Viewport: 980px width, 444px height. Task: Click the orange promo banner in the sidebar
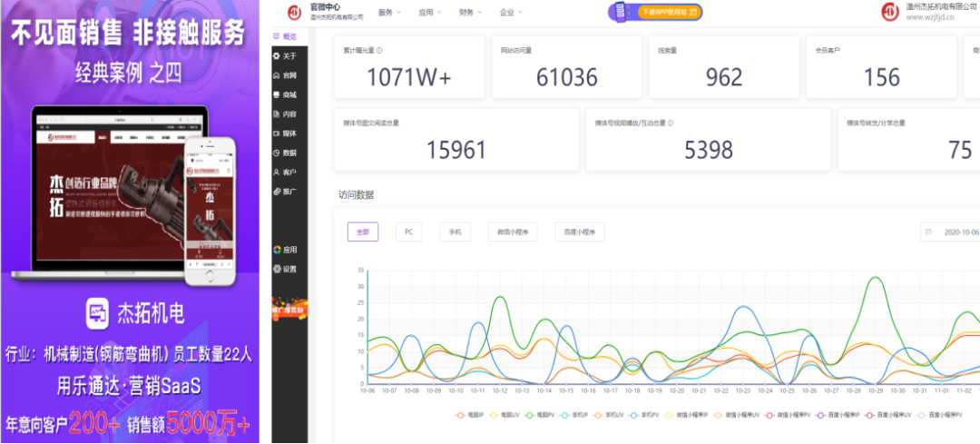tap(289, 309)
